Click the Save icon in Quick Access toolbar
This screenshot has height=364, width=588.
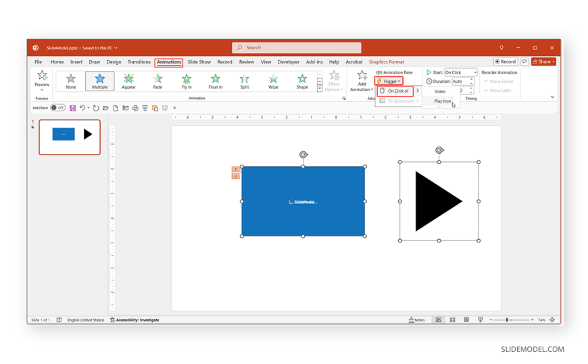click(x=72, y=108)
